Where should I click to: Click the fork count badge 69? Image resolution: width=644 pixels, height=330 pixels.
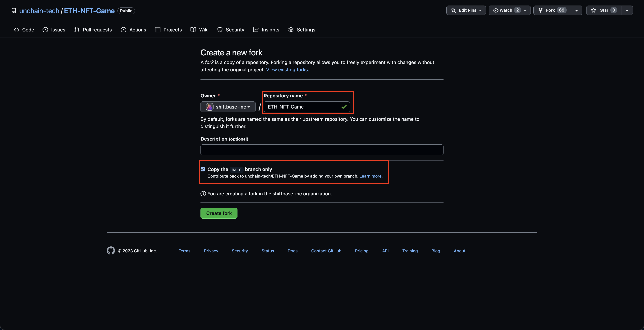click(x=562, y=10)
